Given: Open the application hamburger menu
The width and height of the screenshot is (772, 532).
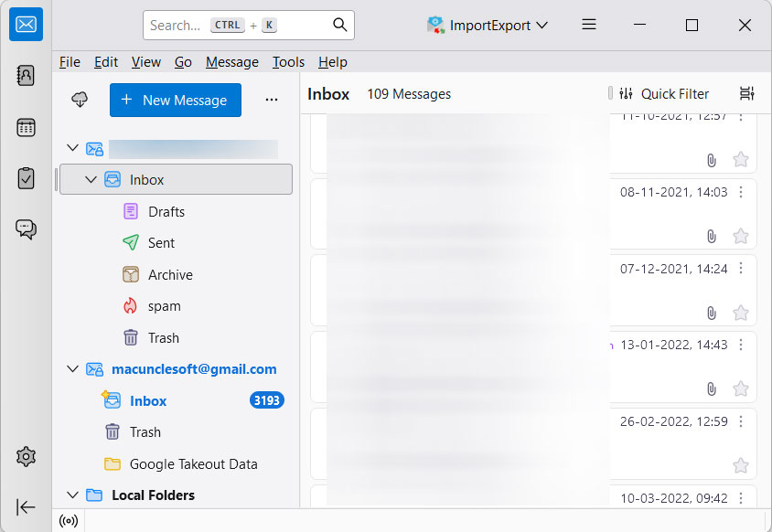Looking at the screenshot, I should coord(588,26).
